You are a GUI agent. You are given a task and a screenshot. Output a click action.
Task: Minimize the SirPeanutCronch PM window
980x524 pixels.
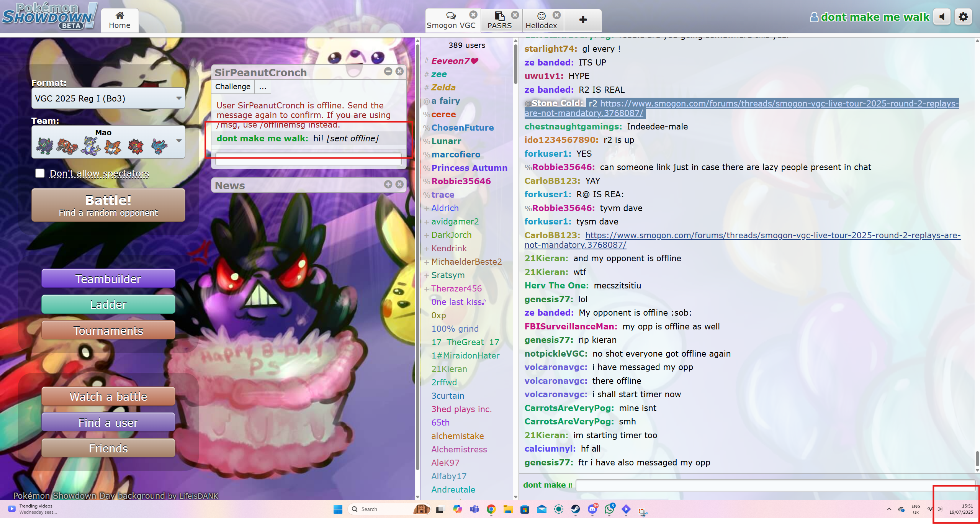pyautogui.click(x=388, y=72)
